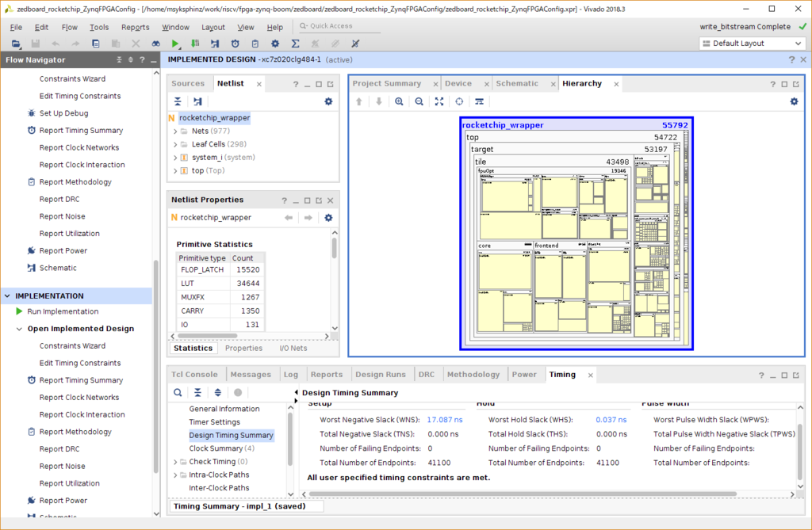The image size is (812, 530).
Task: Click the Quick Access search field
Action: pos(339,26)
